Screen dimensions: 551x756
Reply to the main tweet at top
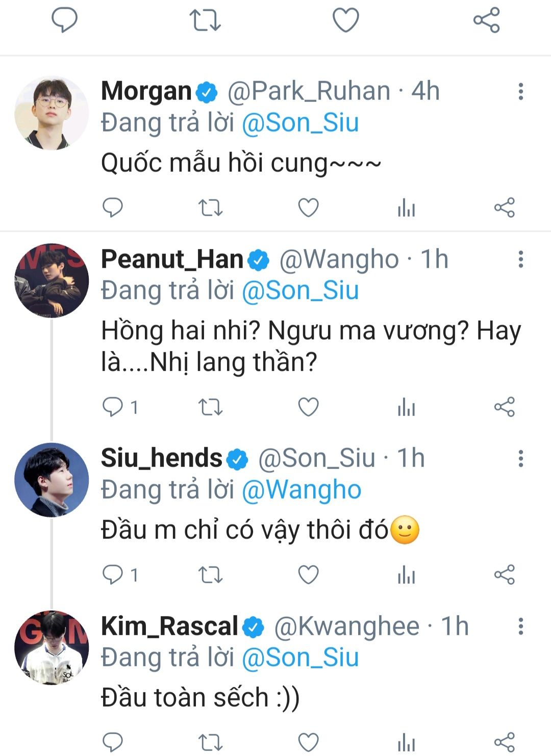64,20
